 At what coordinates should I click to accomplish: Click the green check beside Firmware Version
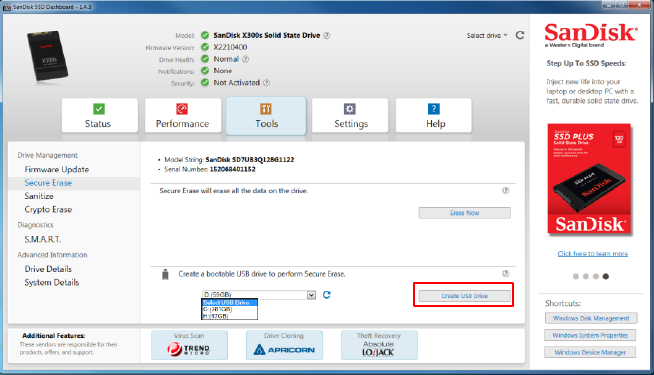205,47
